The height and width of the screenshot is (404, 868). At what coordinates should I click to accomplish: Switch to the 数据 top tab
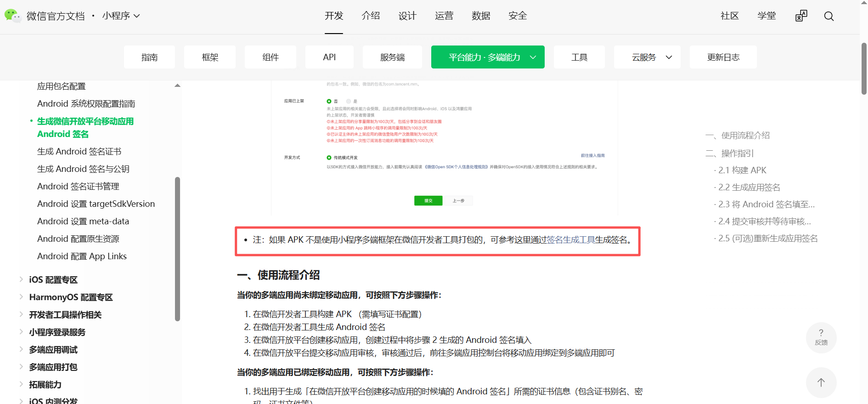(481, 16)
